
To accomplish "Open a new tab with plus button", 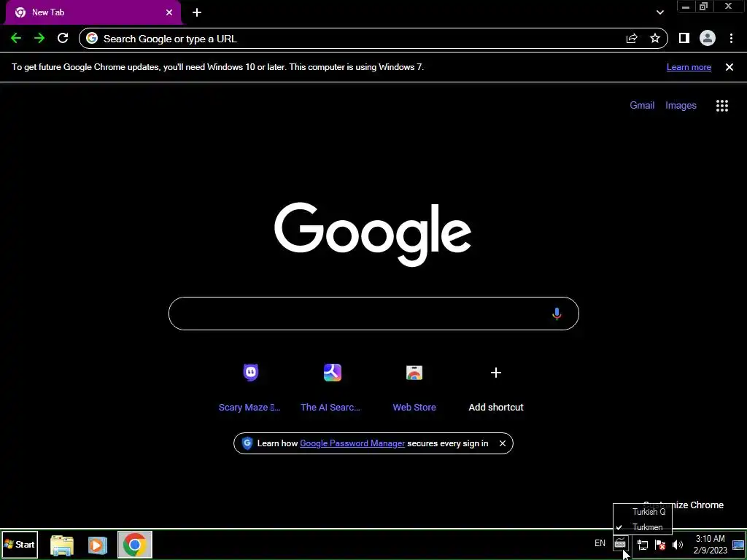I will (197, 12).
